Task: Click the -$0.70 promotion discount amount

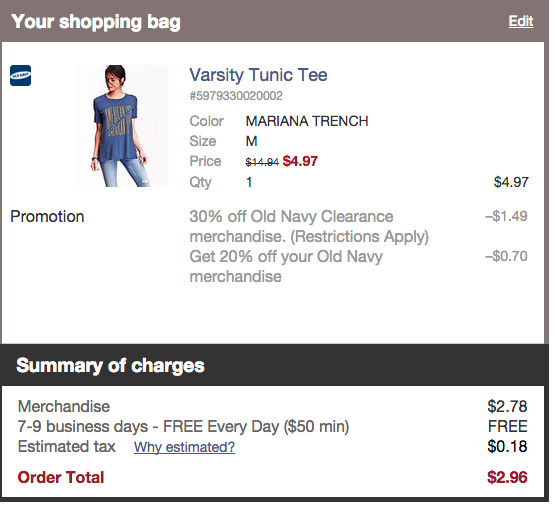Action: point(507,256)
